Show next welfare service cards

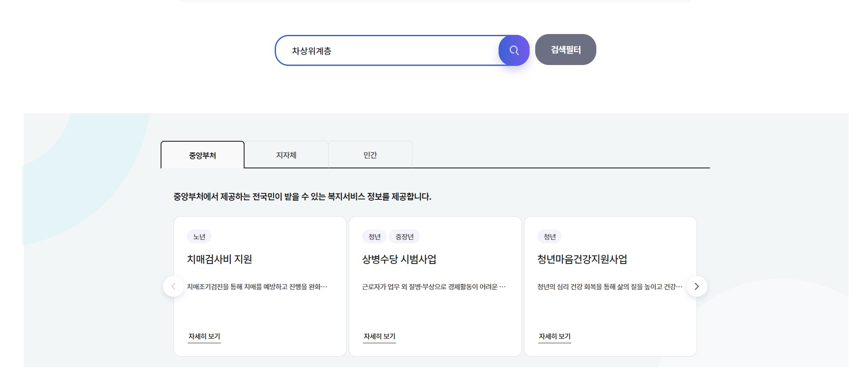697,286
